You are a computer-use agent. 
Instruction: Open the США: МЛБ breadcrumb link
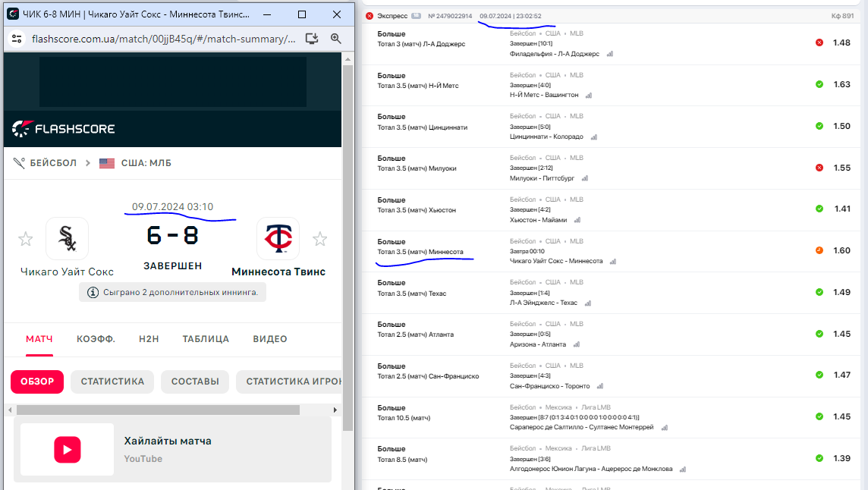tap(146, 163)
